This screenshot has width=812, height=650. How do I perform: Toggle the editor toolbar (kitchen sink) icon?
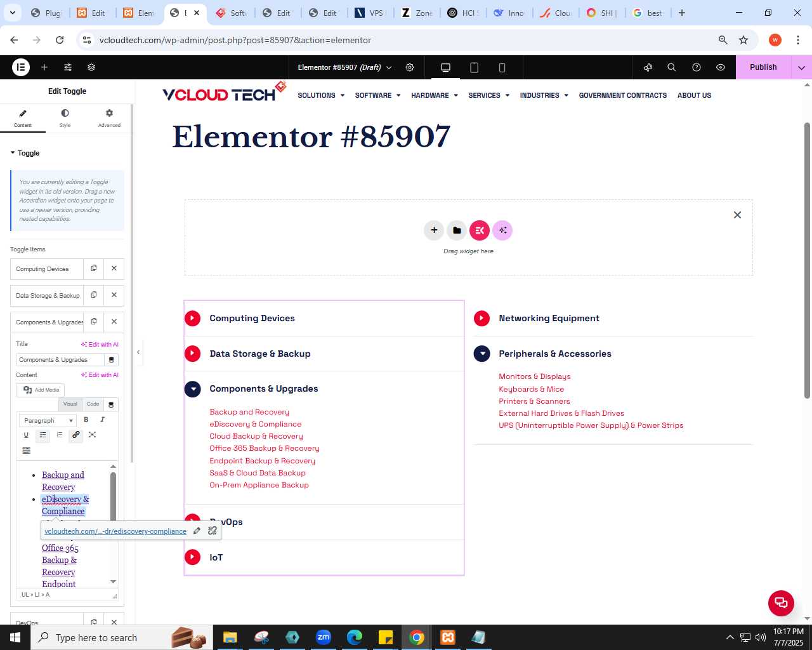26,451
